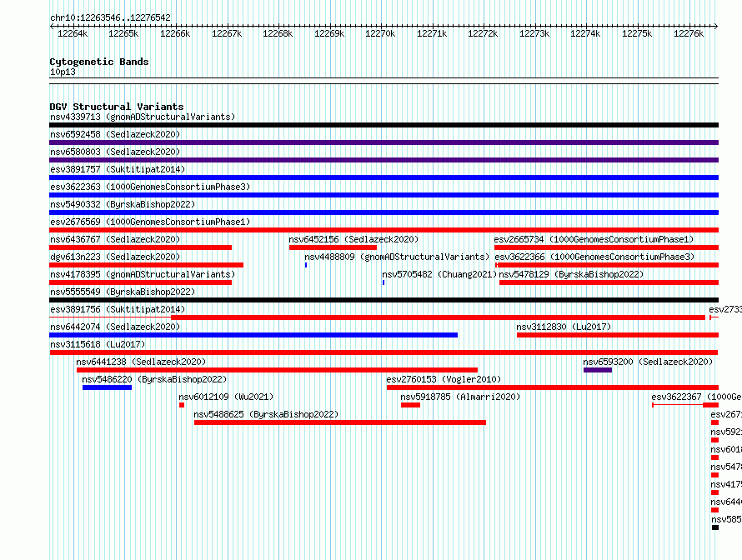Click the esv3622366 1000GenomesConsortiumPhase3 label

(x=594, y=257)
